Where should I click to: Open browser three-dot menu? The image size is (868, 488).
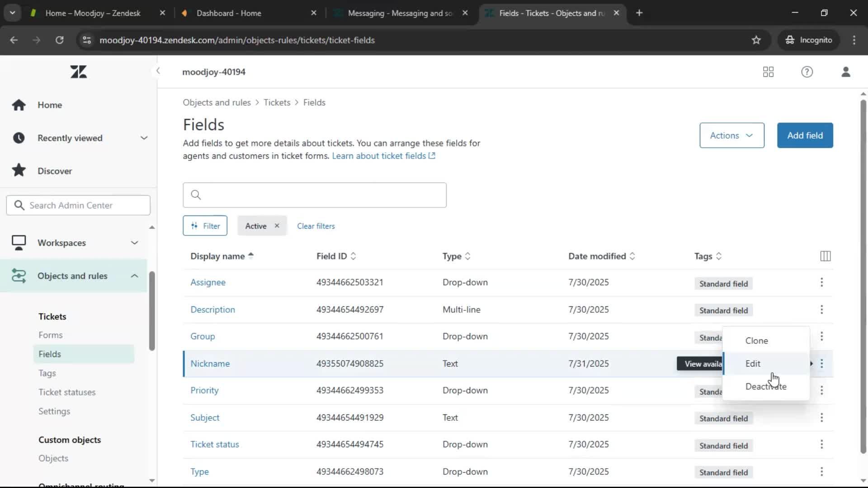pyautogui.click(x=854, y=40)
